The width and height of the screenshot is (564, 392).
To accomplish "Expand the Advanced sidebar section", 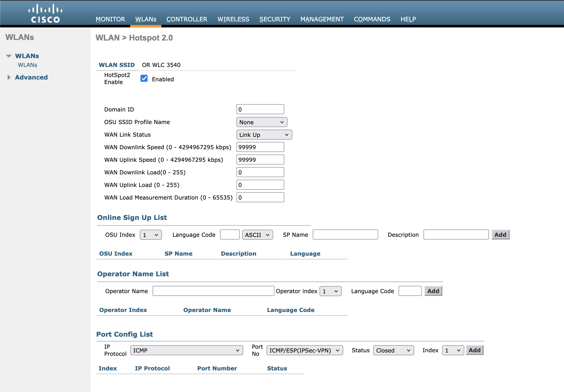I will point(9,77).
